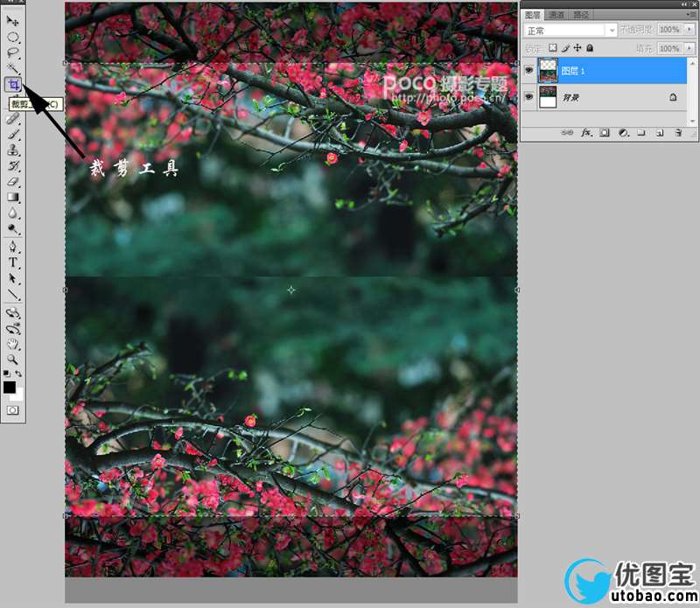Viewport: 700px width, 608px height.
Task: Select the 背景 layer name
Action: tap(571, 97)
